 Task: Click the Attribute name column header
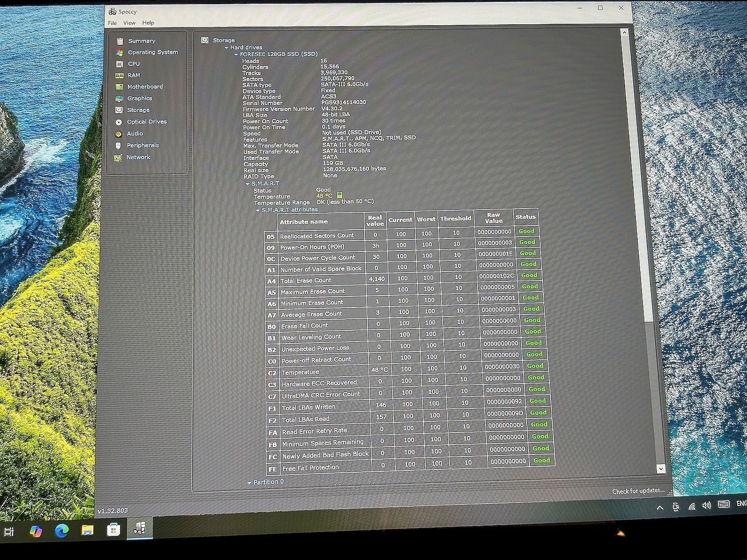coord(304,222)
